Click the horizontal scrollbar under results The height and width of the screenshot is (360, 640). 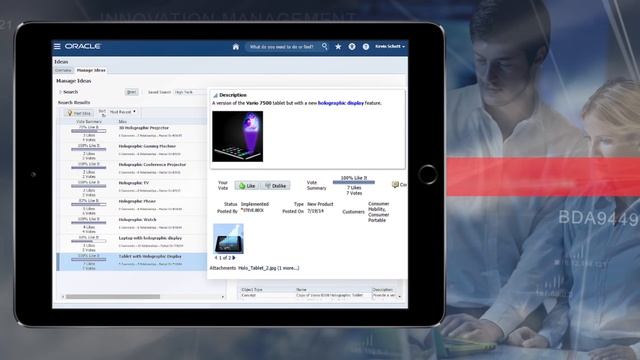tap(113, 297)
